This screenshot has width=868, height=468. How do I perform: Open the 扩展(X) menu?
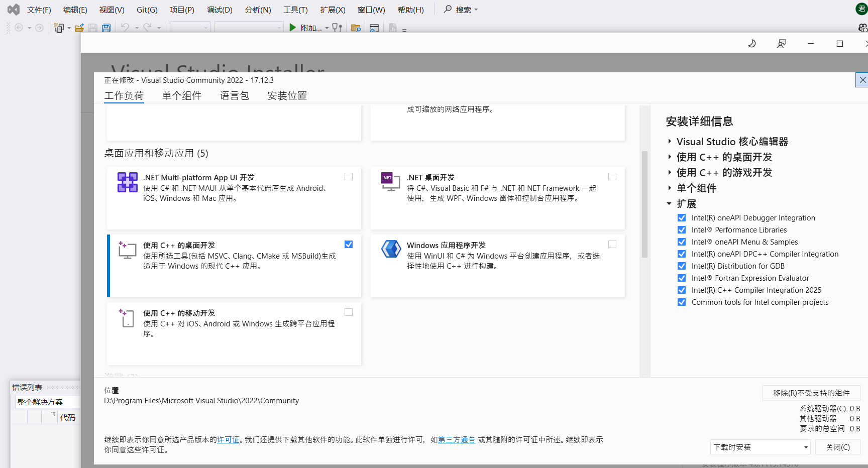[x=333, y=10]
